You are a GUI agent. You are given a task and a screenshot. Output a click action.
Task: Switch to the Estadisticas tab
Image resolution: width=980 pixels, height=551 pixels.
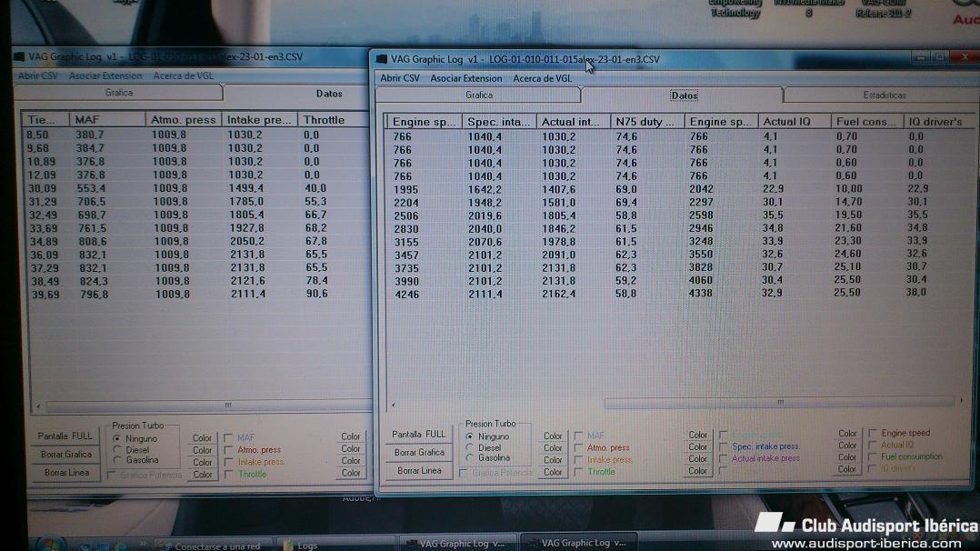884,95
